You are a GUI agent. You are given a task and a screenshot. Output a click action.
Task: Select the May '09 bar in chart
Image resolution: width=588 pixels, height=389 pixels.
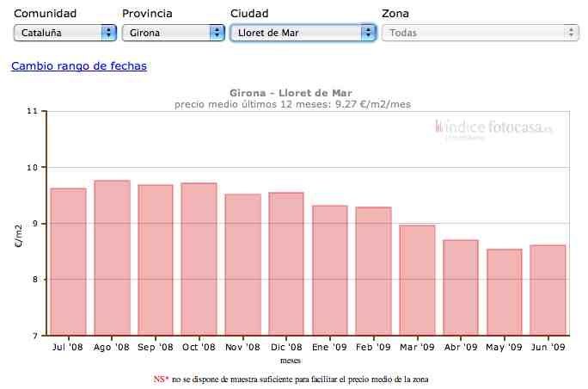click(x=505, y=292)
